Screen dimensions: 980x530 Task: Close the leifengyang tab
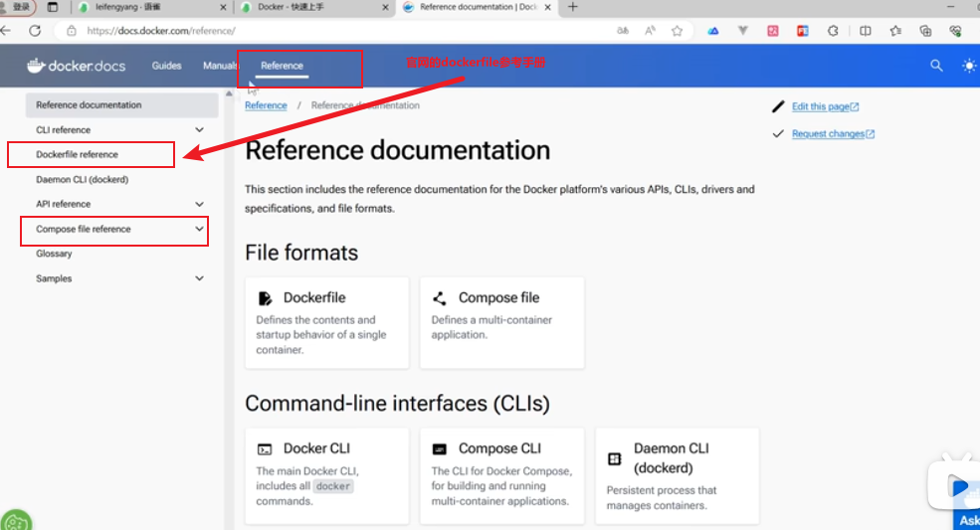tap(224, 8)
